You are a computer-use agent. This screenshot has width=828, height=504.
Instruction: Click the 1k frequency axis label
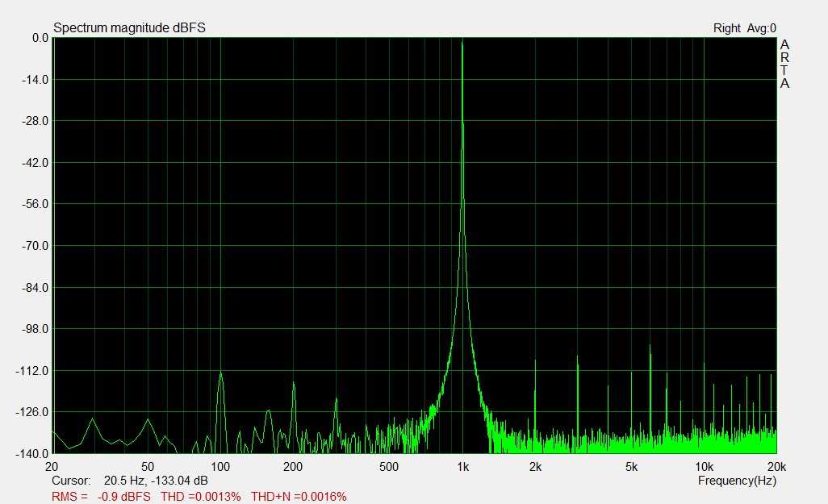pos(462,467)
